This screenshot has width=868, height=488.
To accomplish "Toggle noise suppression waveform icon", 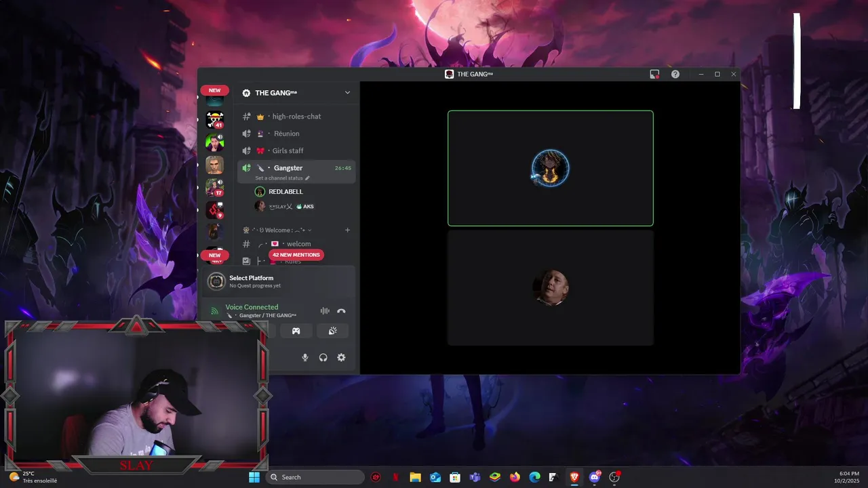I will pos(325,311).
